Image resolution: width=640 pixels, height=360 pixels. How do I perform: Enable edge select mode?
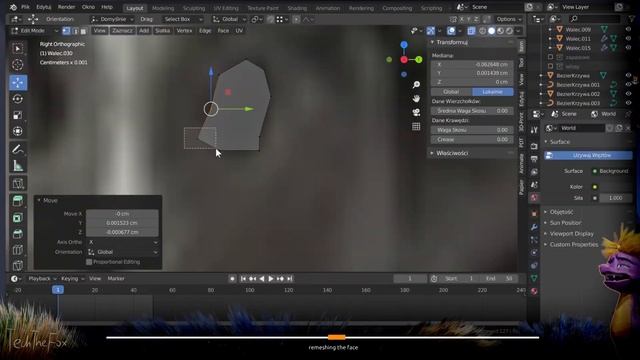coord(75,31)
